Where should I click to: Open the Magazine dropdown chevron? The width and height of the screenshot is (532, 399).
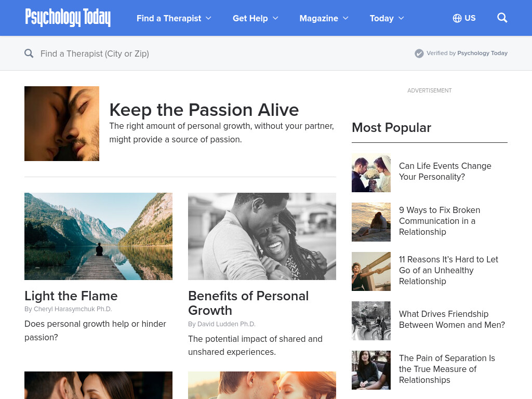(x=345, y=18)
